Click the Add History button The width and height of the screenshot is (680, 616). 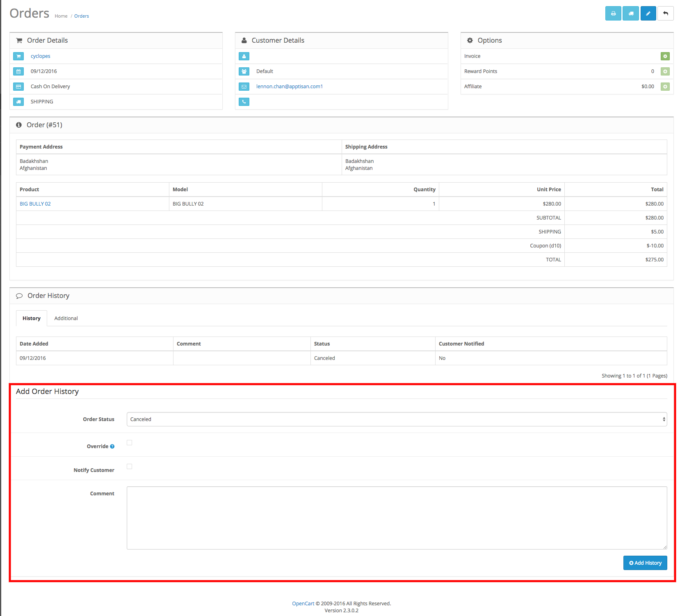645,563
